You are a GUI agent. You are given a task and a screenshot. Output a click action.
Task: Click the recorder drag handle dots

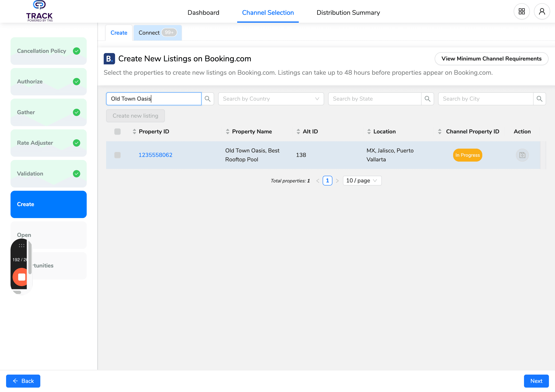pyautogui.click(x=21, y=246)
